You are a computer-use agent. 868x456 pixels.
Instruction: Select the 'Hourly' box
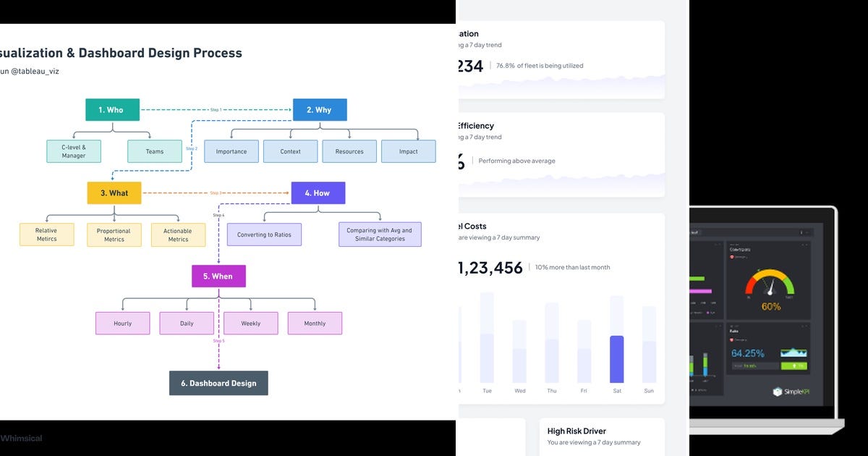coord(123,323)
